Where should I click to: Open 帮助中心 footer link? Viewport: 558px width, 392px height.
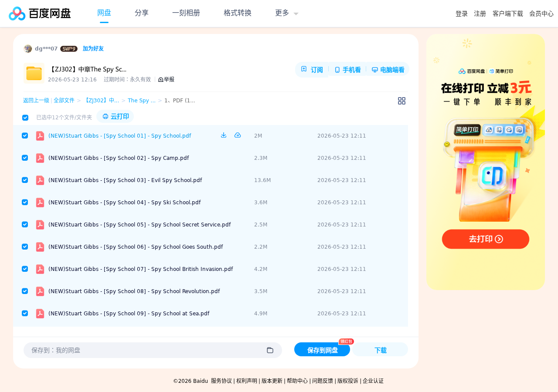tap(297, 381)
